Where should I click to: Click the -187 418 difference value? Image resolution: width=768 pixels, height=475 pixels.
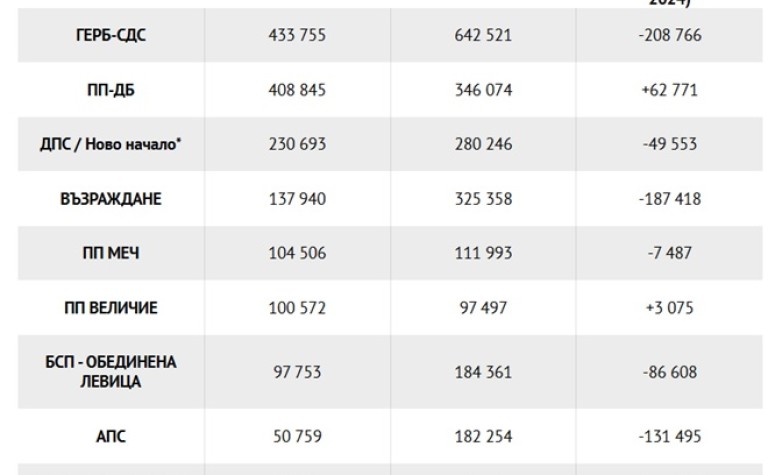tap(671, 199)
